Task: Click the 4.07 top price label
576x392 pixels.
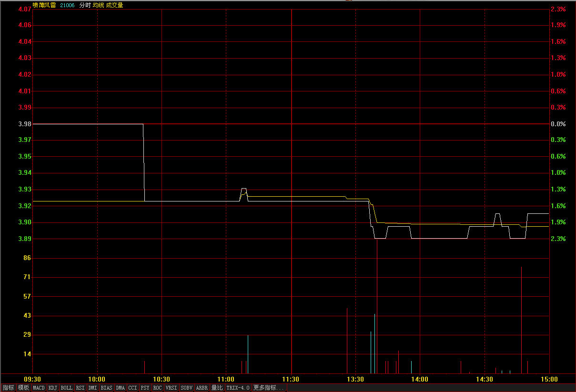Action: (x=25, y=9)
